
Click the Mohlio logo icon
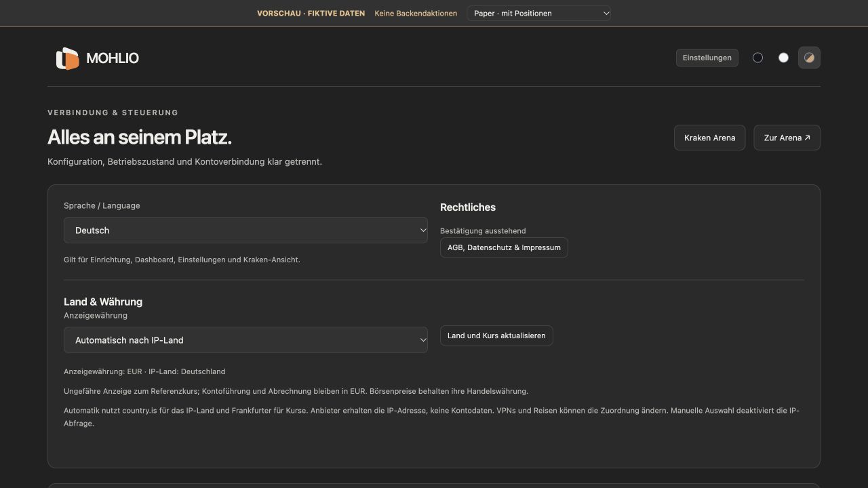(x=67, y=58)
